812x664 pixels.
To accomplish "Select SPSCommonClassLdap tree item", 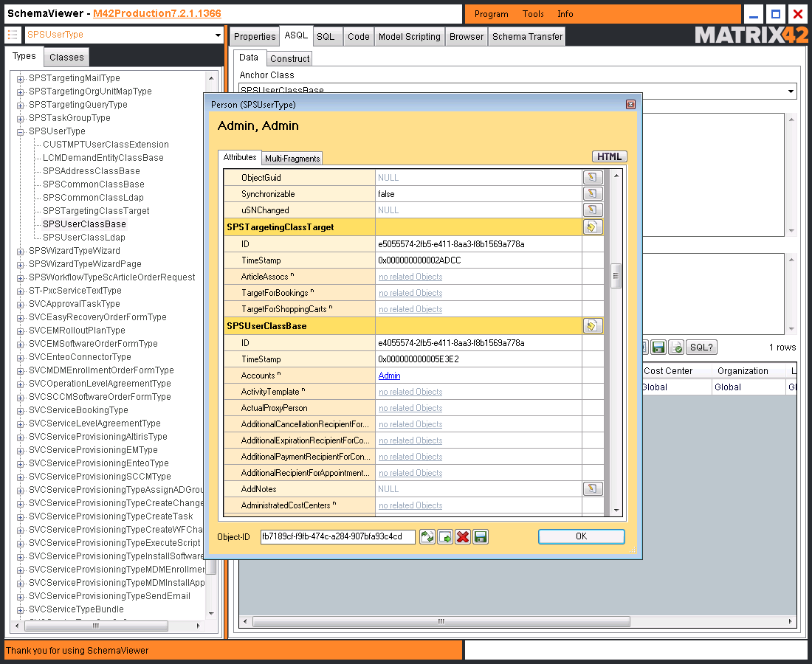I will tap(93, 198).
